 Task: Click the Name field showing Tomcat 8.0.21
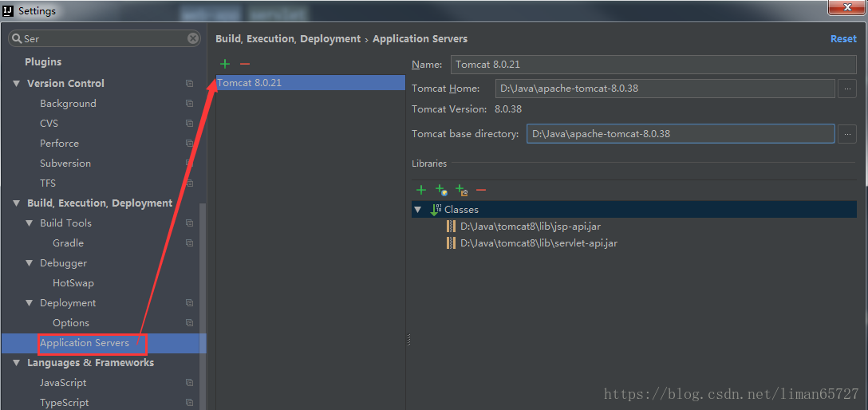pos(653,64)
